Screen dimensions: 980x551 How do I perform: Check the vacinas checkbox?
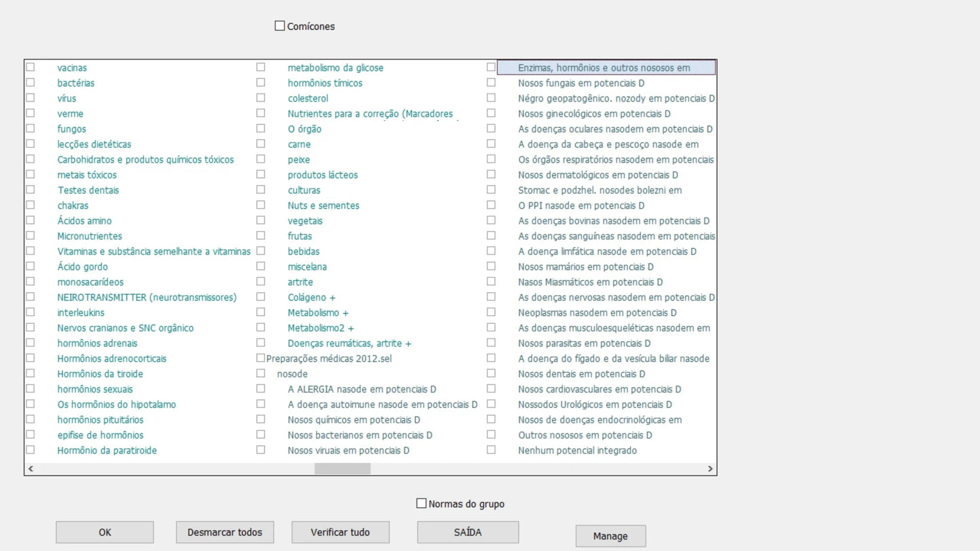pos(31,67)
